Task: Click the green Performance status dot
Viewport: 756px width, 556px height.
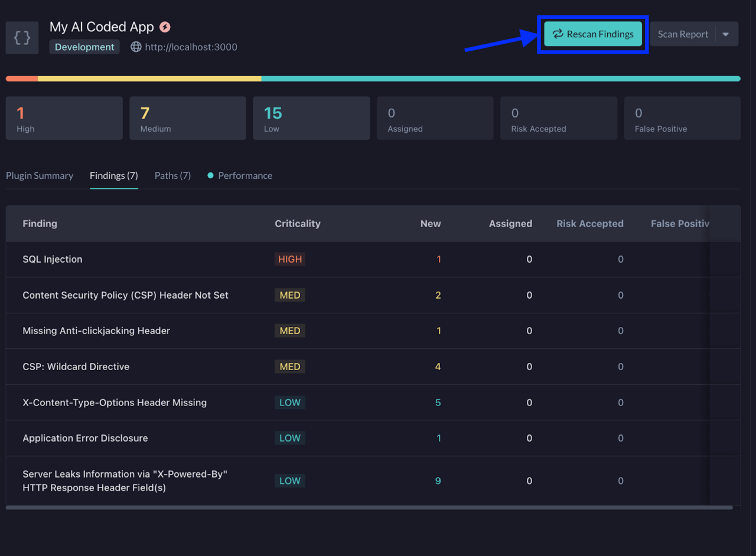Action: (x=210, y=175)
